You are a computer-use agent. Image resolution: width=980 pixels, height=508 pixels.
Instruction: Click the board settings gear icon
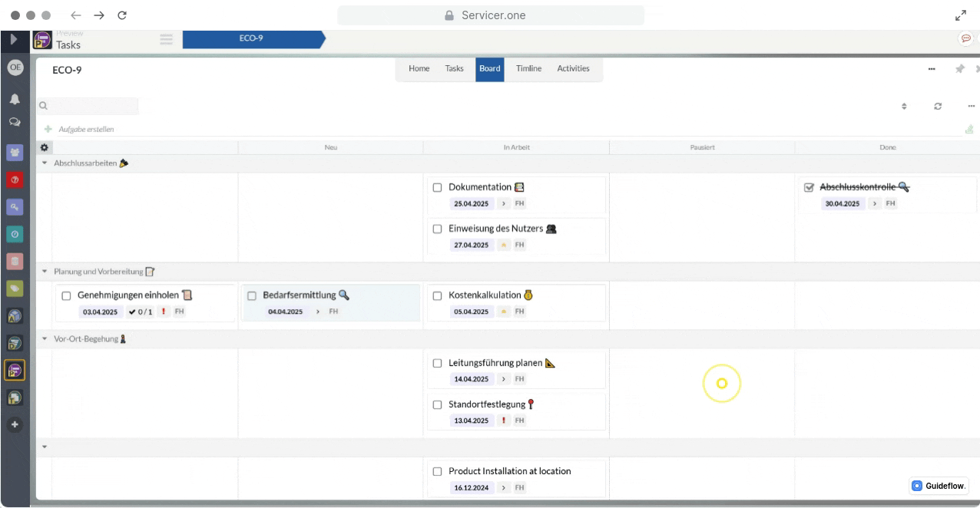click(45, 147)
